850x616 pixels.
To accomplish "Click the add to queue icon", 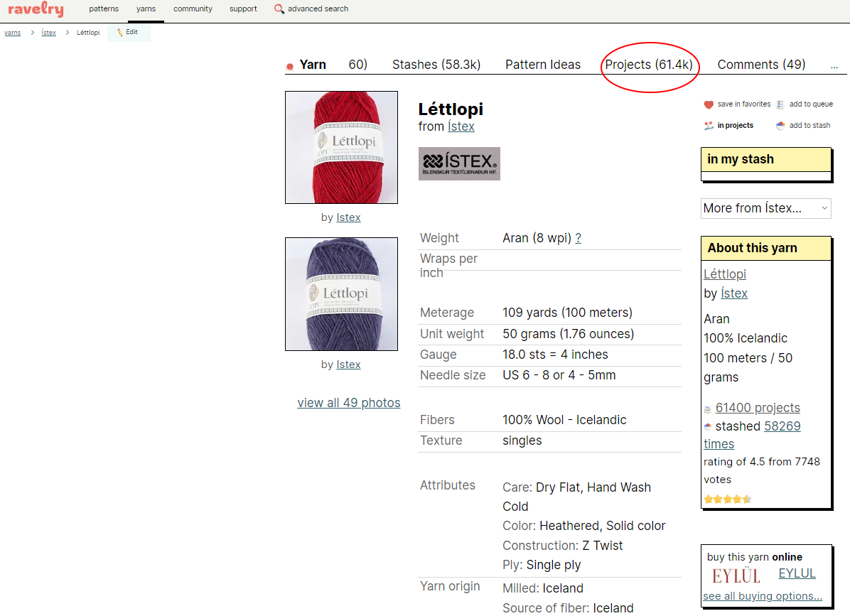I will click(x=780, y=104).
